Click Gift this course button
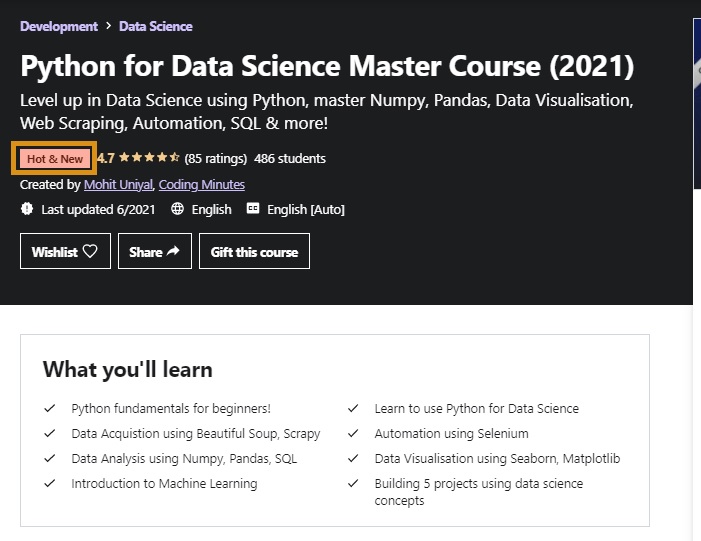701x541 pixels. tap(254, 252)
